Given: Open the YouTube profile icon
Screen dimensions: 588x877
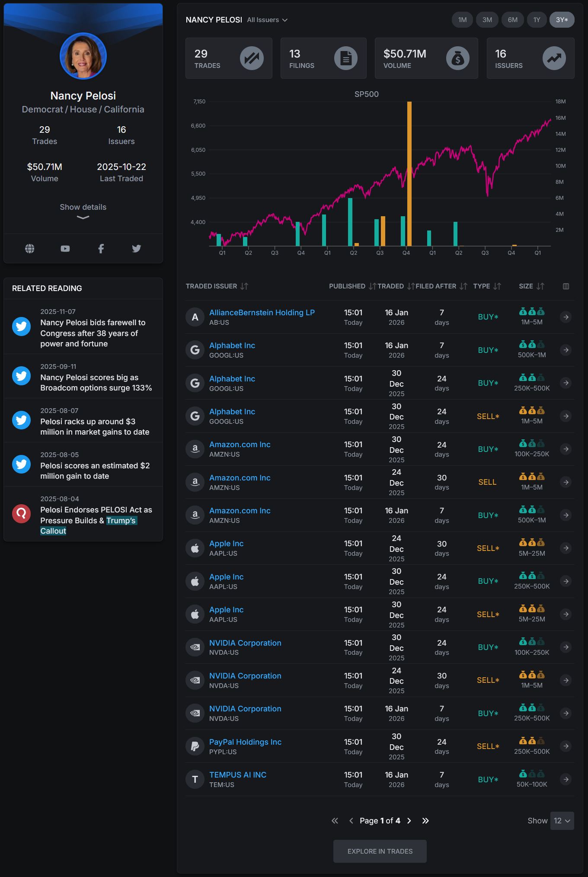Looking at the screenshot, I should [x=65, y=248].
